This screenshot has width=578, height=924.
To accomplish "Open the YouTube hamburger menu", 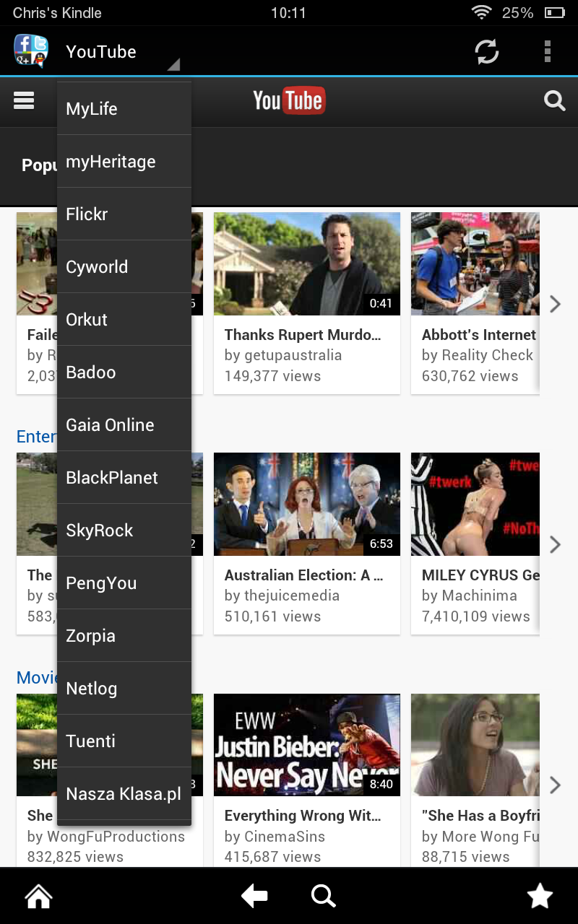I will click(x=24, y=100).
